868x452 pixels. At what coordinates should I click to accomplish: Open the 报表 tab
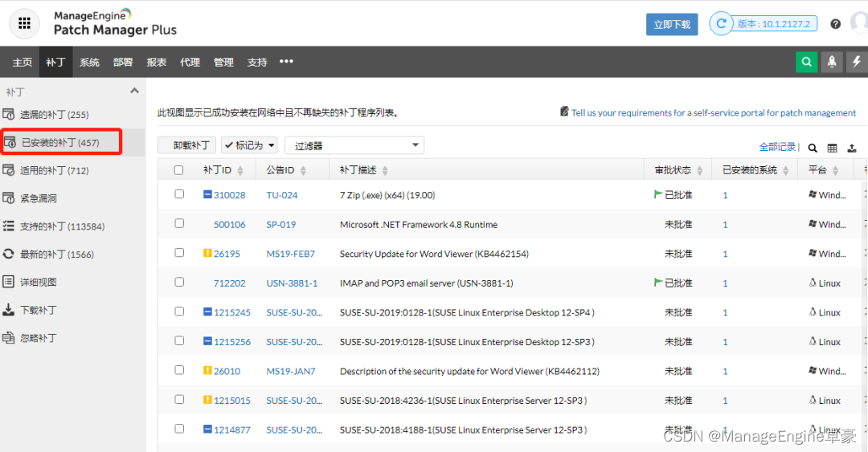(x=156, y=62)
